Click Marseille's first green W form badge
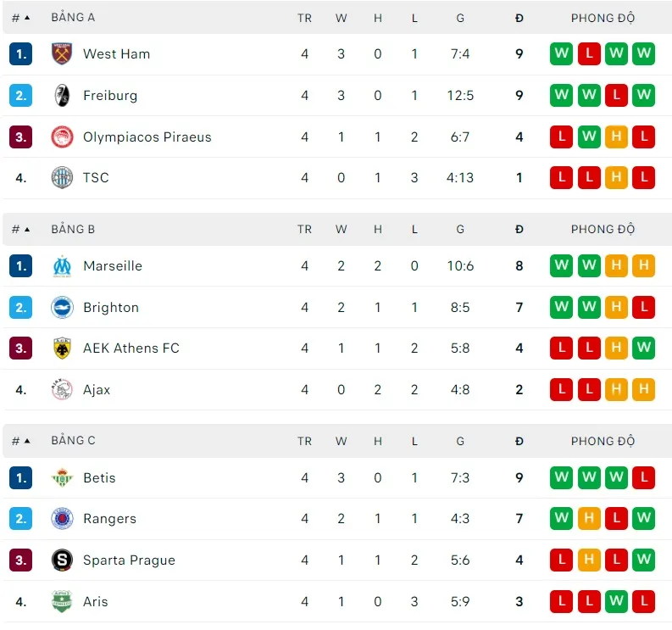 tap(561, 265)
